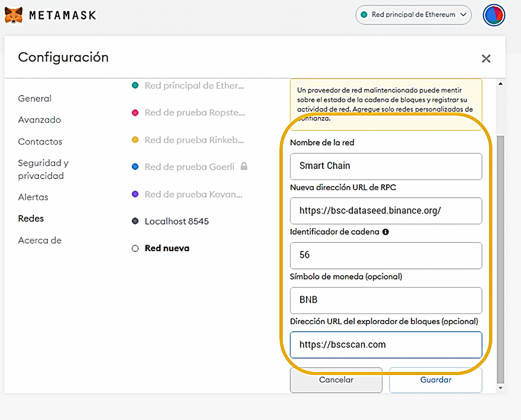
Task: Click the Identificador de cadena field
Action: point(386,255)
